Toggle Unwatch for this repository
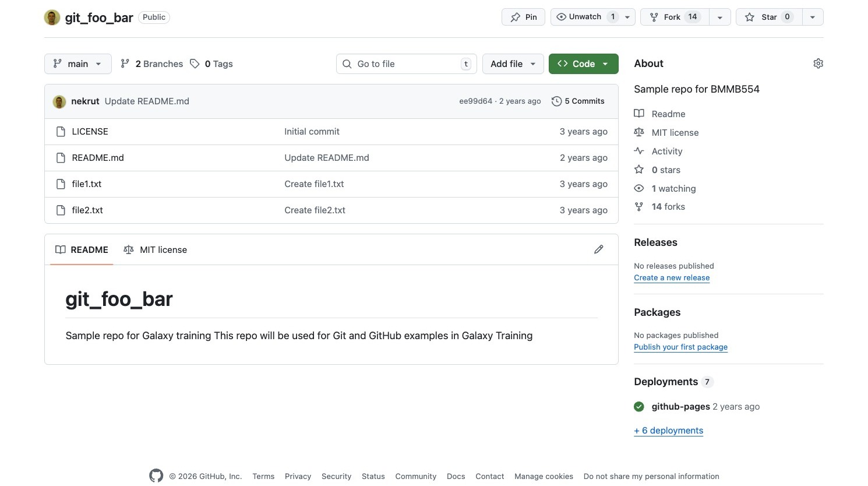 click(585, 17)
